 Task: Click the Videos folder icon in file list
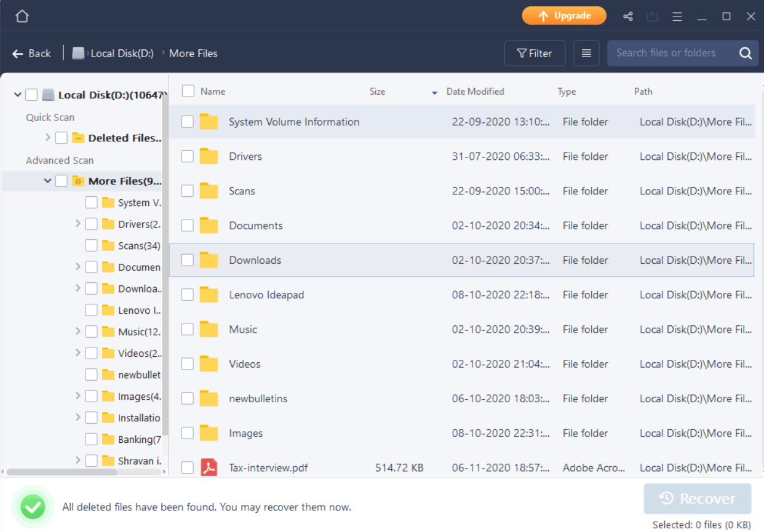209,364
